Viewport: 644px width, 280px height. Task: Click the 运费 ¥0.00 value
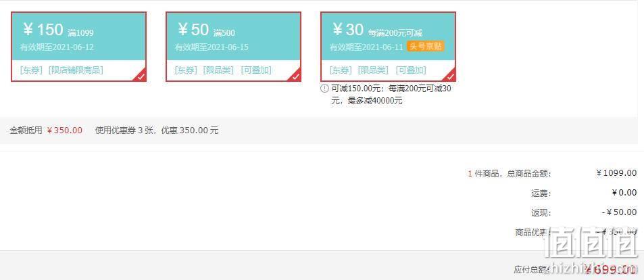point(624,193)
